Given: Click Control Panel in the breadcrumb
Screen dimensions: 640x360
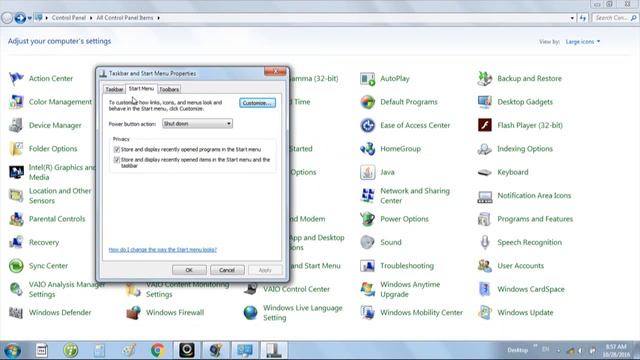Looking at the screenshot, I should coord(69,18).
